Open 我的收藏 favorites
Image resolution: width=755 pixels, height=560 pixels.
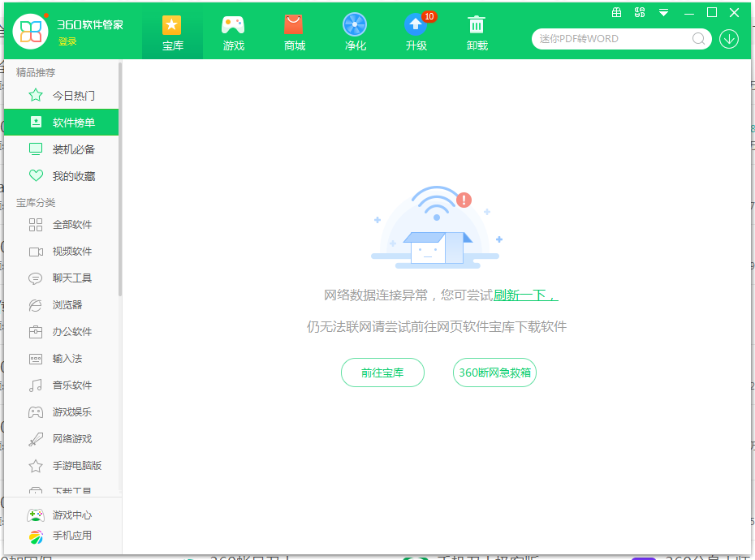61,176
